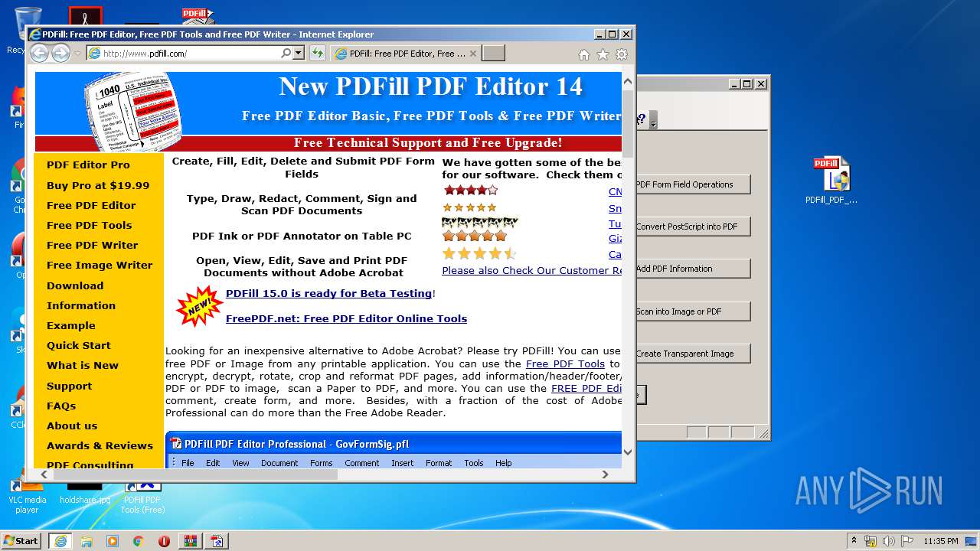Open the Internet Explorer Home icon

click(584, 54)
